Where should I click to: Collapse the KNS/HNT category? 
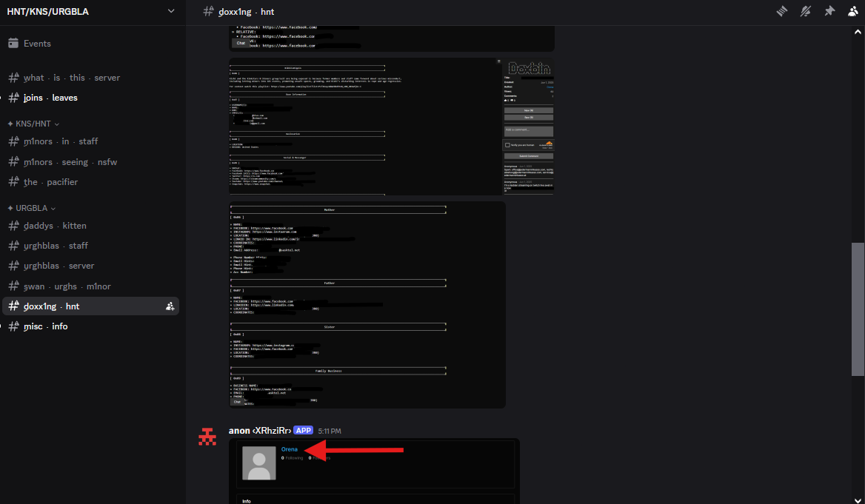pos(33,124)
